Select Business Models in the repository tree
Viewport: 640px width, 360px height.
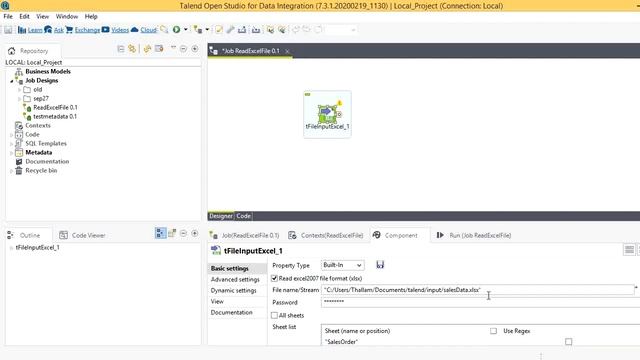(48, 71)
